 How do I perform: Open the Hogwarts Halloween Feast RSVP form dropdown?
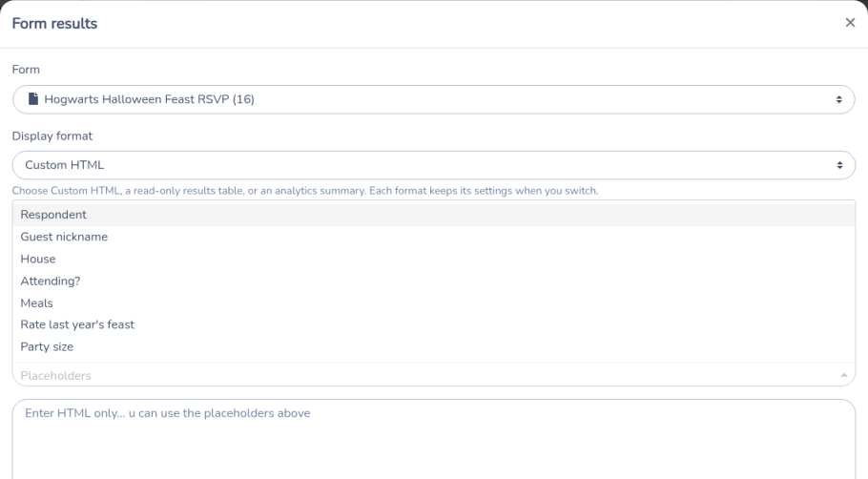(x=433, y=99)
